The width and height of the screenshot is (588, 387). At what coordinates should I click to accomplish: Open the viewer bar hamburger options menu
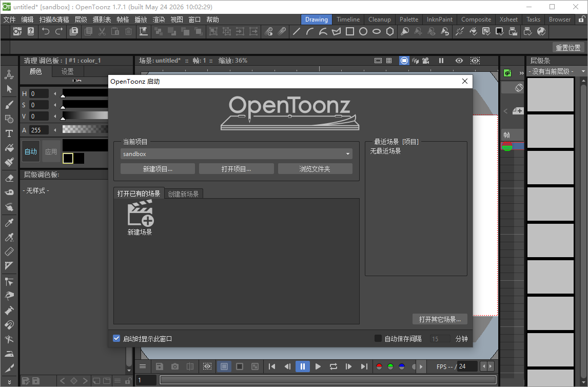point(143,366)
